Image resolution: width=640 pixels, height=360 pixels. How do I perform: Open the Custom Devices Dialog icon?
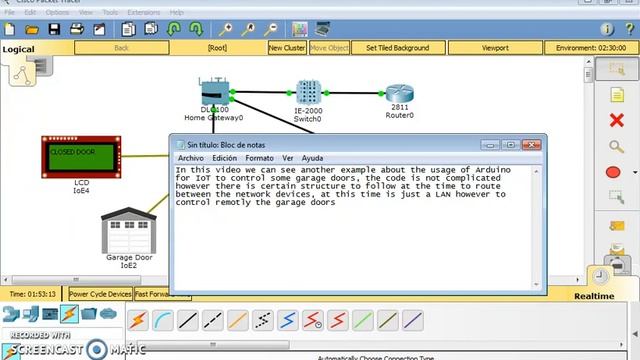pos(322,29)
